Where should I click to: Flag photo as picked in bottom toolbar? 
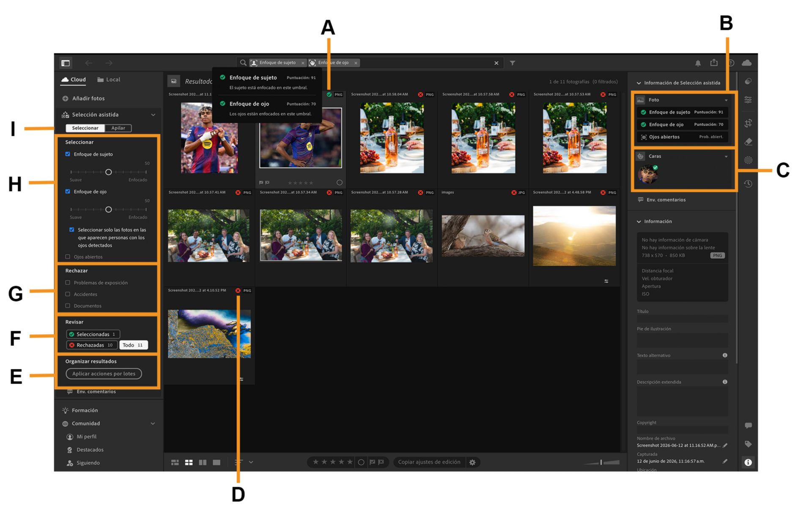tap(372, 462)
